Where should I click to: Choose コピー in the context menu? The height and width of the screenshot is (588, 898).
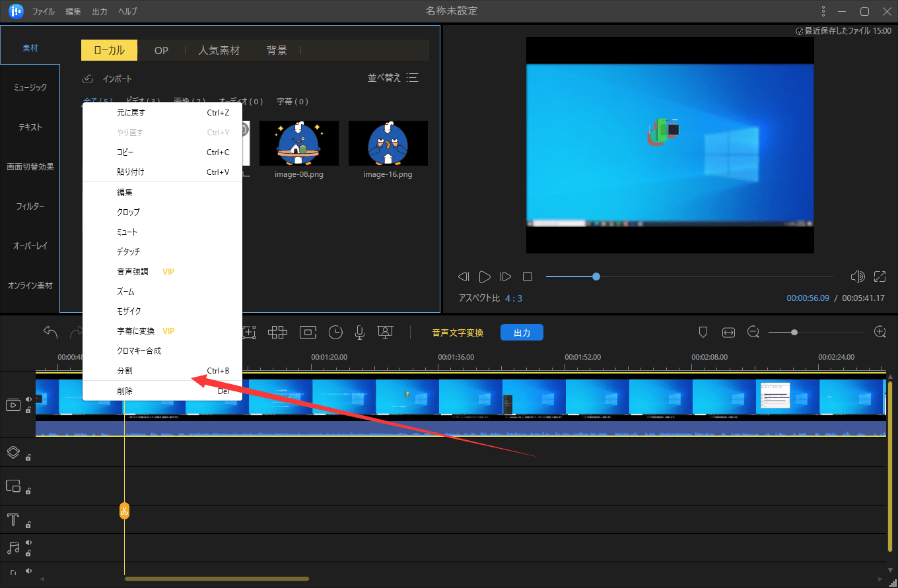[x=162, y=152]
